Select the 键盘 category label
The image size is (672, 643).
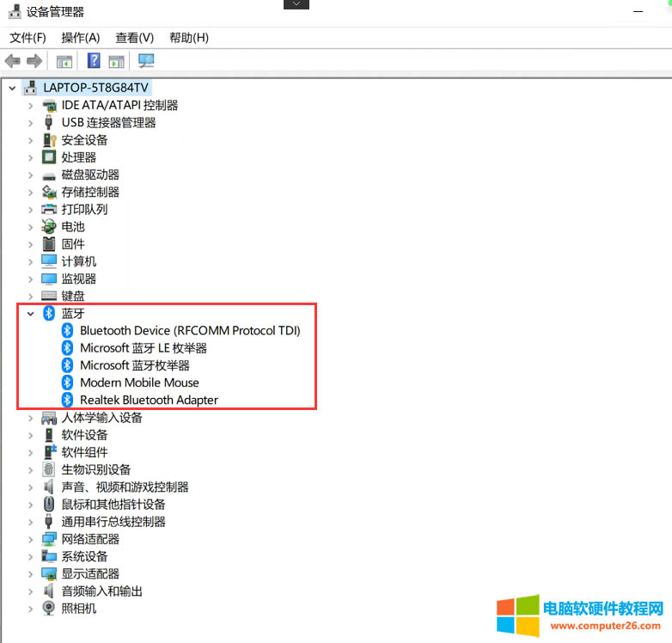click(x=73, y=296)
